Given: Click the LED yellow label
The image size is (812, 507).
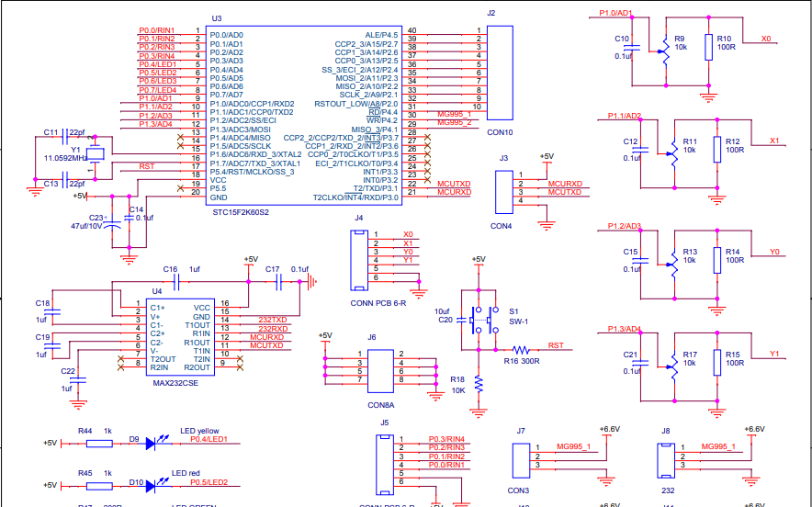Looking at the screenshot, I should tap(199, 431).
